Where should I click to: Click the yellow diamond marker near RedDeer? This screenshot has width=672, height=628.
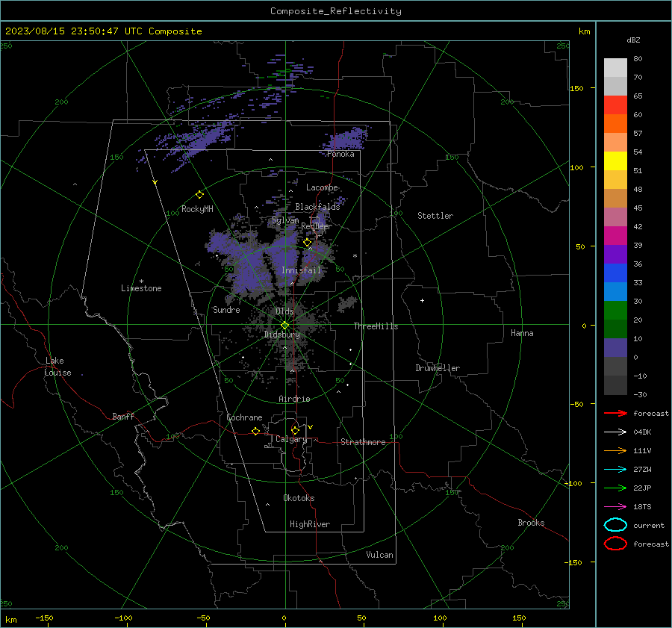(307, 243)
